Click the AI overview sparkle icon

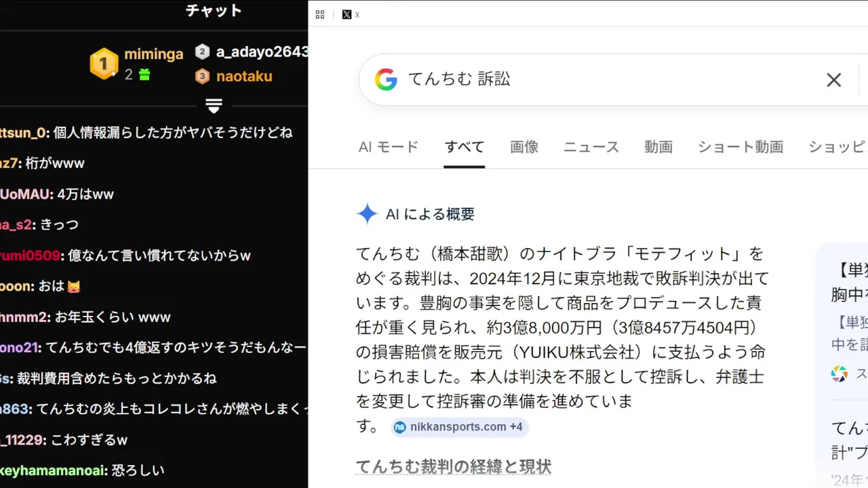point(367,214)
